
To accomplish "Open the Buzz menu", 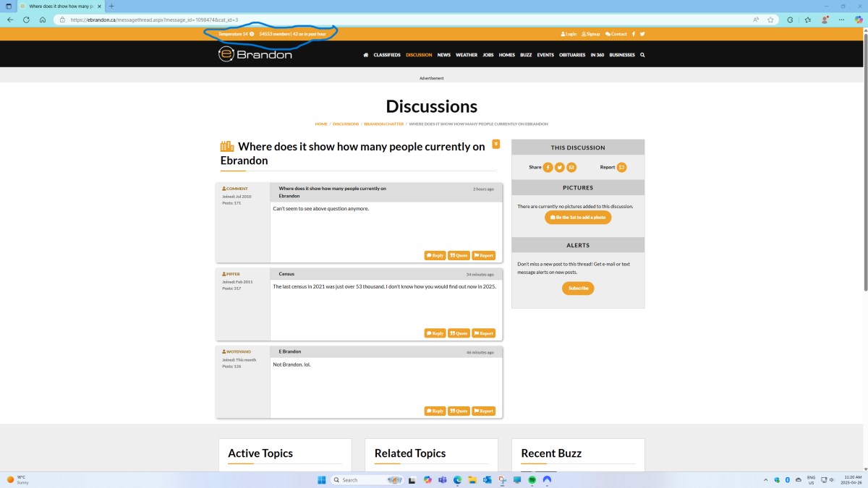I will tap(526, 55).
